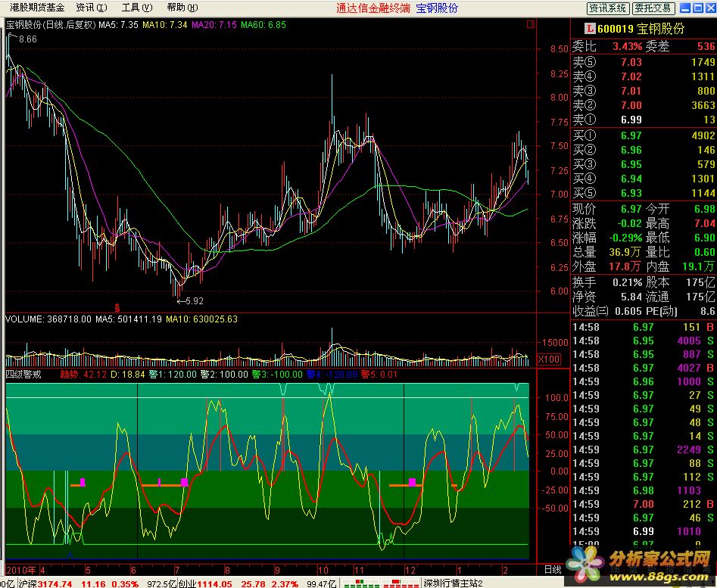The width and height of the screenshot is (717, 588).
Task: Click the 总量 36.9万 value
Action: point(625,252)
